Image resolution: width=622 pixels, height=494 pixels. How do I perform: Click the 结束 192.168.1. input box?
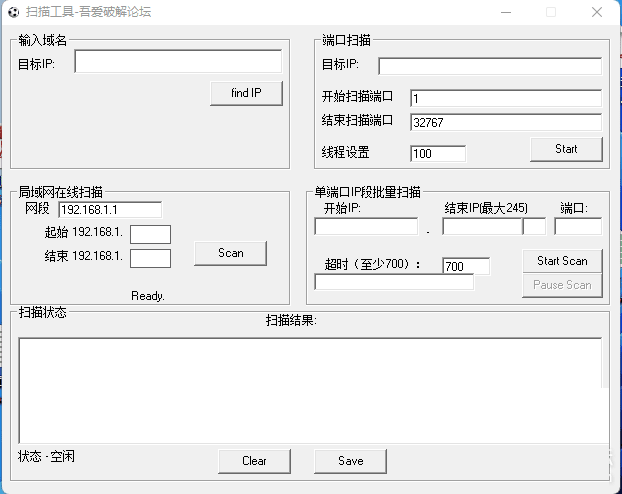coord(150,258)
